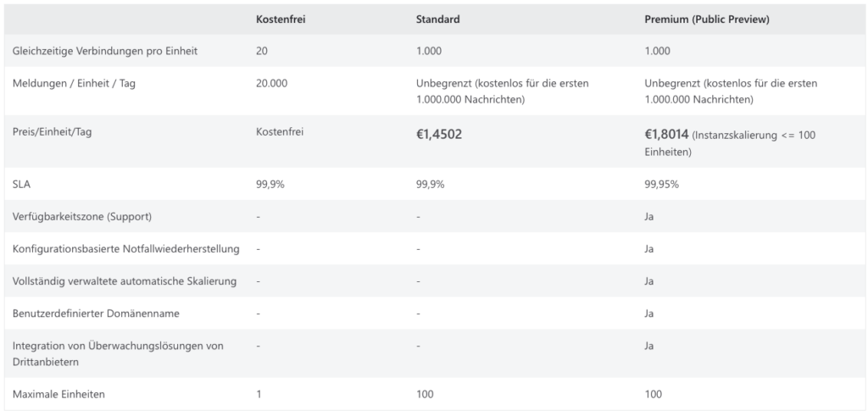The width and height of the screenshot is (868, 416).
Task: Click Vollständig verwaltete automatische Skalierung label
Action: (125, 281)
